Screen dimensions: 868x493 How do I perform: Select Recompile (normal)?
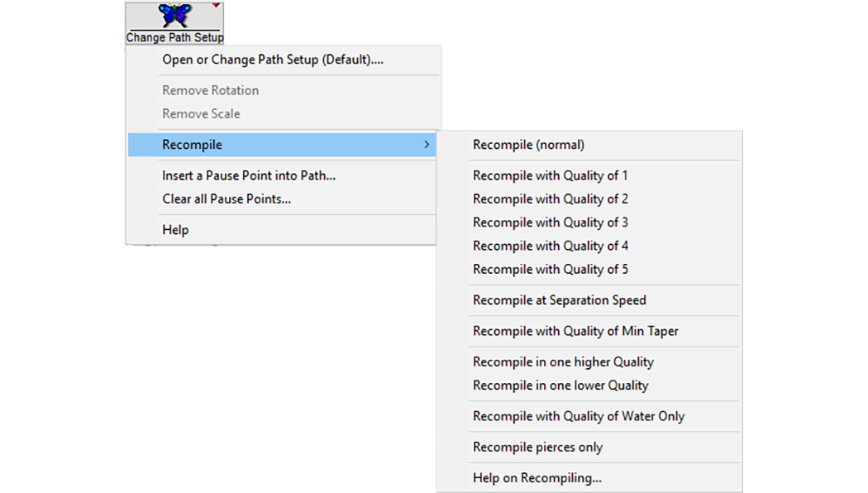528,145
